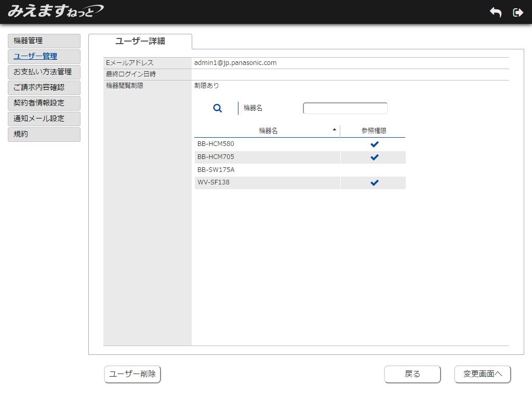Toggle the BB-HCM705 permission checkmark
The width and height of the screenshot is (532, 399).
pyautogui.click(x=374, y=157)
